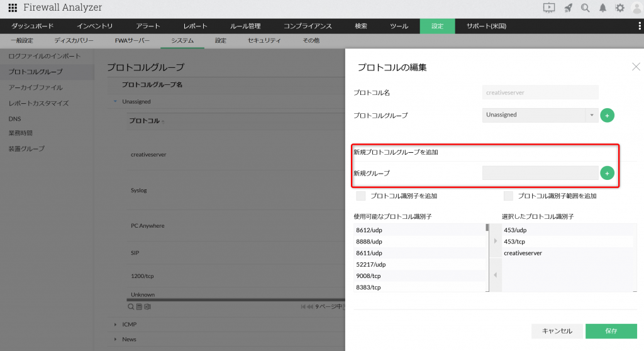Open the apps grid menu icon
This screenshot has height=351, width=644.
(x=12, y=8)
